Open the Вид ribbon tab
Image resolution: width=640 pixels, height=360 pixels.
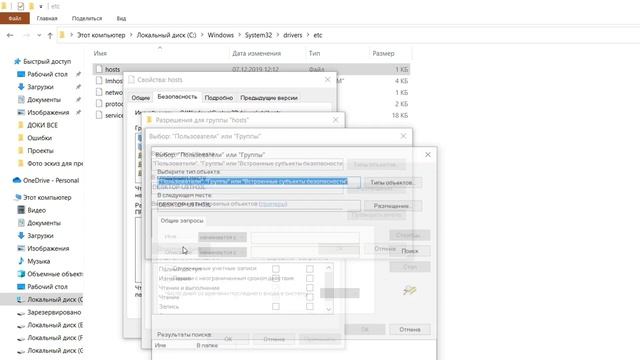coord(121,18)
